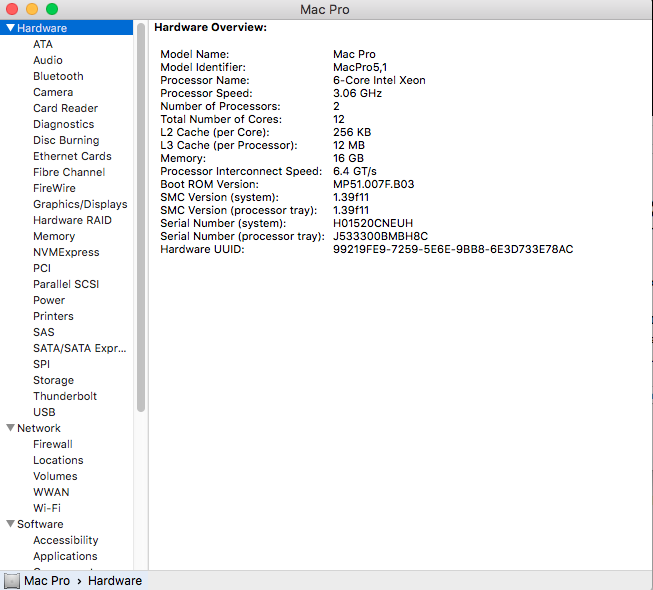Image resolution: width=653 pixels, height=590 pixels.
Task: Select Locations under Network
Action: 58,460
